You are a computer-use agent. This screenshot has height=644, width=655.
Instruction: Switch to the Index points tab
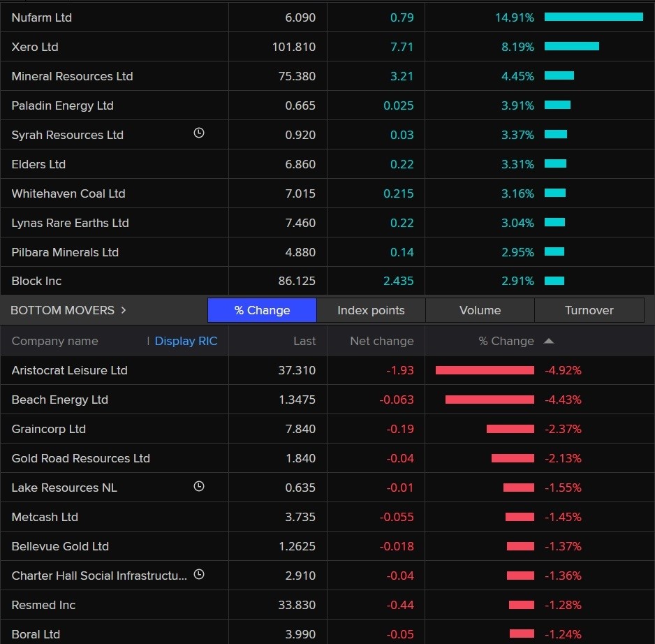(x=371, y=310)
